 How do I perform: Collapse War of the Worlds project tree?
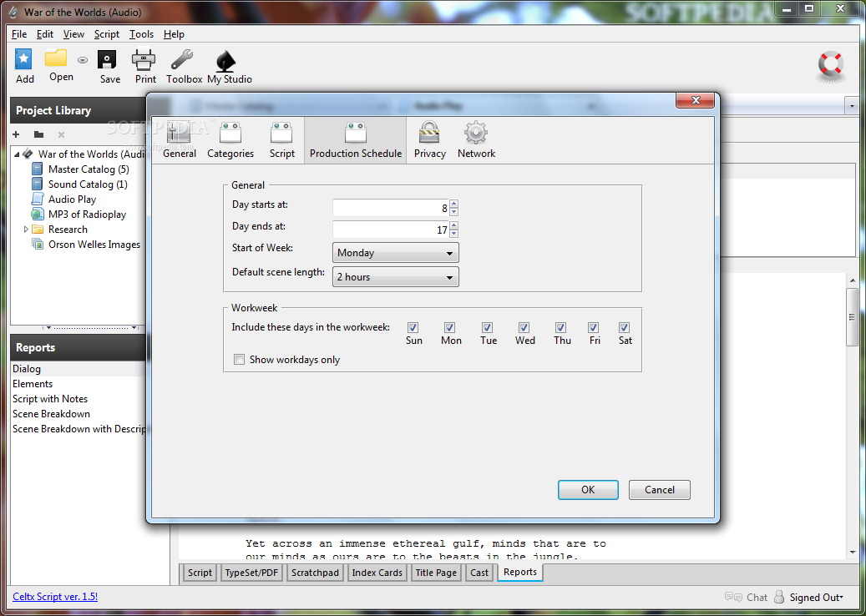click(x=17, y=154)
